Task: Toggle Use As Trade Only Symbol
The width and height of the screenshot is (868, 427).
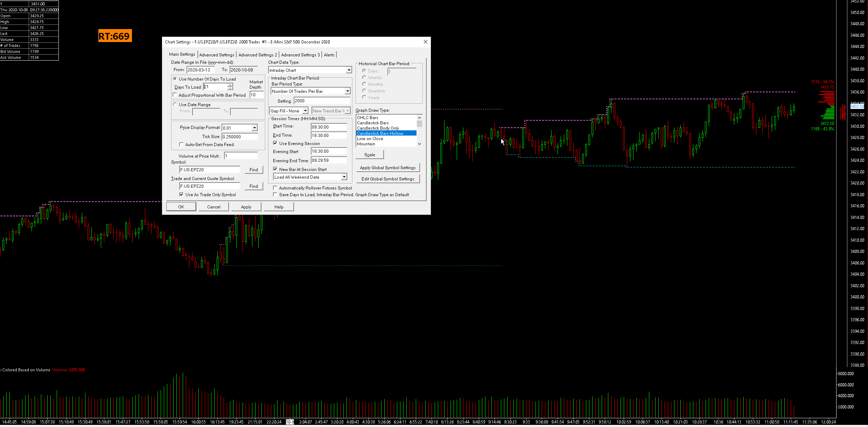Action: coord(181,194)
